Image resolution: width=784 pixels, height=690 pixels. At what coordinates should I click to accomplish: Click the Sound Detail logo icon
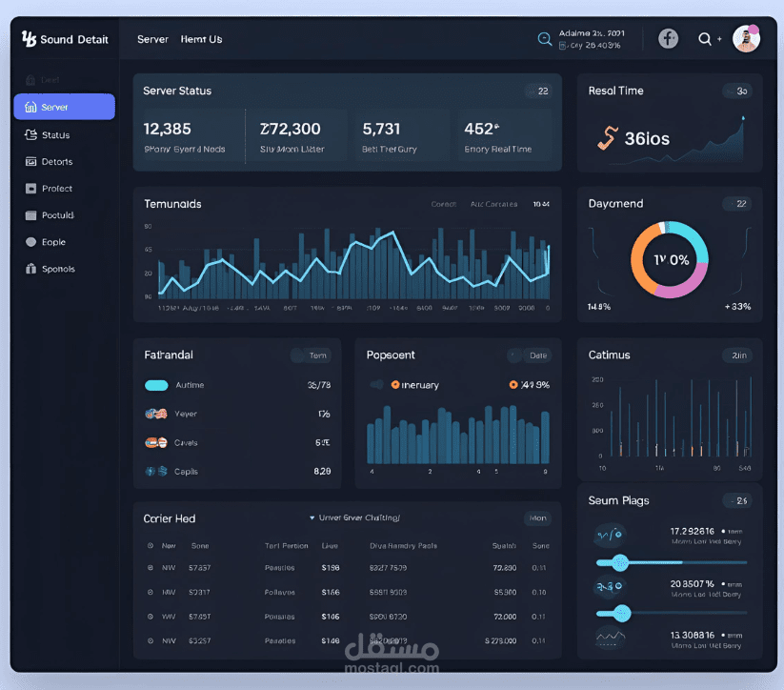29,38
